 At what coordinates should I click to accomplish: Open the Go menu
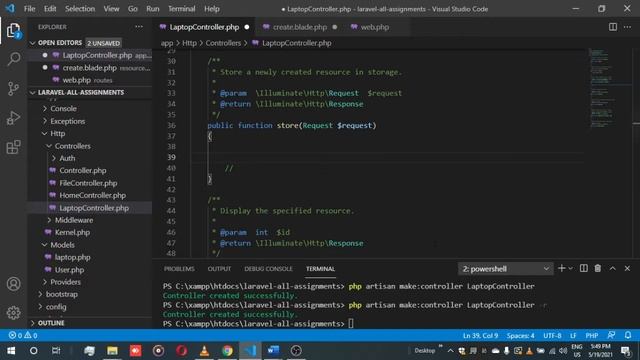point(133,9)
